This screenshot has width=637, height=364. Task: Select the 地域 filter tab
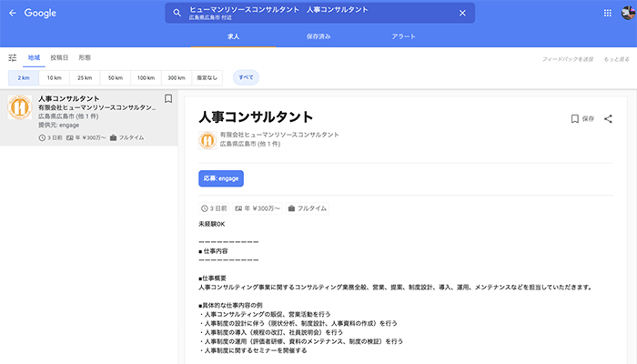(x=35, y=57)
